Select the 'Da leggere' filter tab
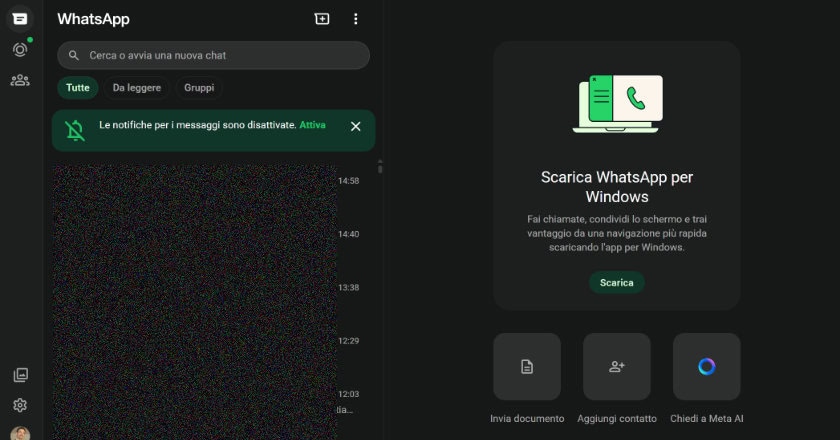840x440 pixels. (x=137, y=88)
